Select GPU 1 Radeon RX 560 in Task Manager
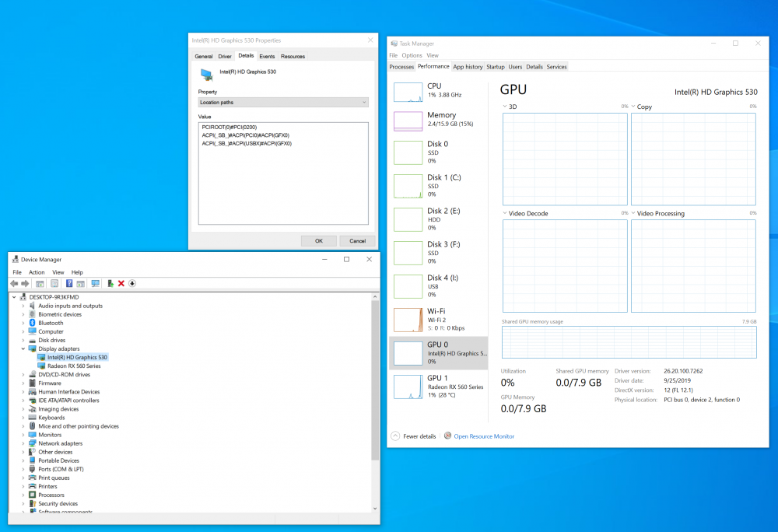The image size is (778, 532). pyautogui.click(x=439, y=387)
